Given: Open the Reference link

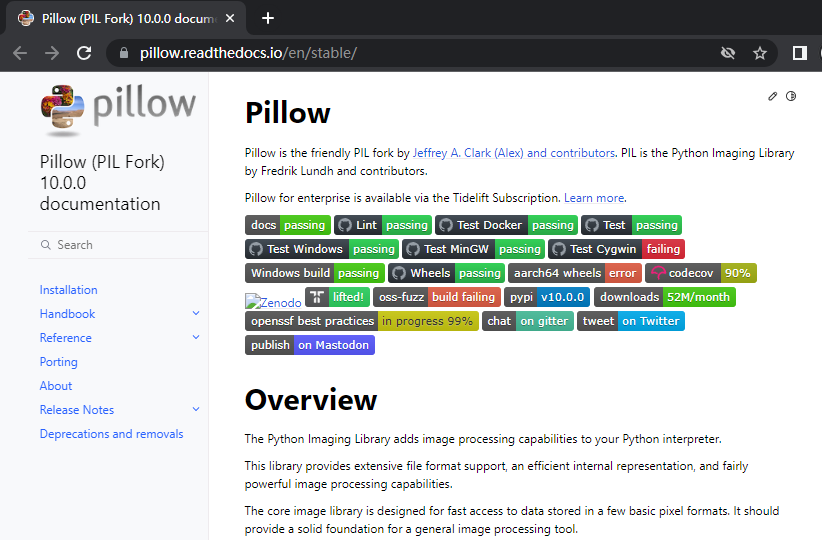Looking at the screenshot, I should point(66,338).
